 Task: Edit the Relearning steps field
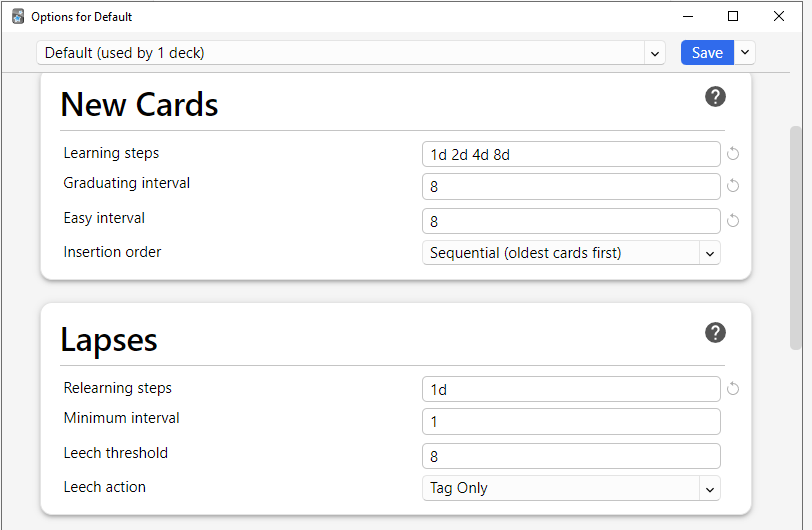coord(571,389)
